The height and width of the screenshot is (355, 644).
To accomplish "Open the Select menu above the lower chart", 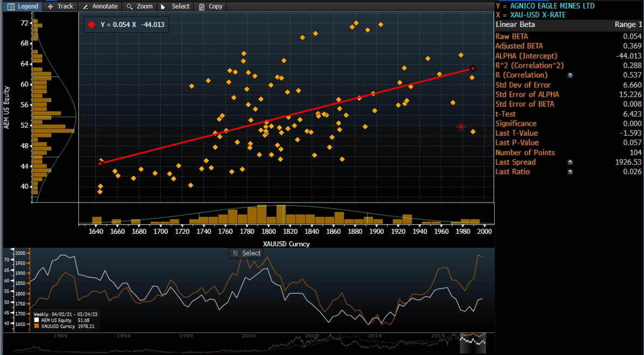I will pyautogui.click(x=246, y=253).
